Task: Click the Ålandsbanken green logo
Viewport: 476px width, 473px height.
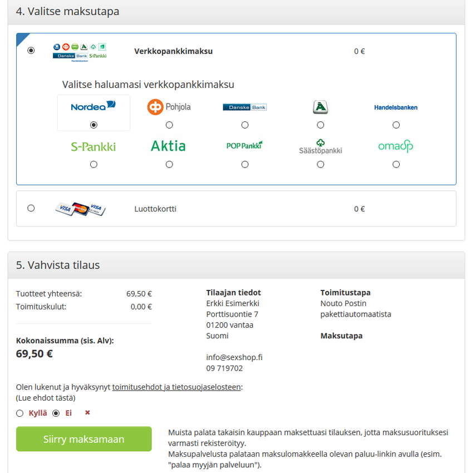Action: point(320,107)
